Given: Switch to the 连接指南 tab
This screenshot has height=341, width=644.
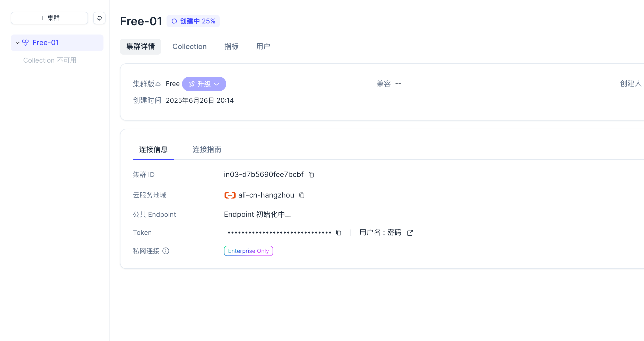Looking at the screenshot, I should click(x=207, y=150).
